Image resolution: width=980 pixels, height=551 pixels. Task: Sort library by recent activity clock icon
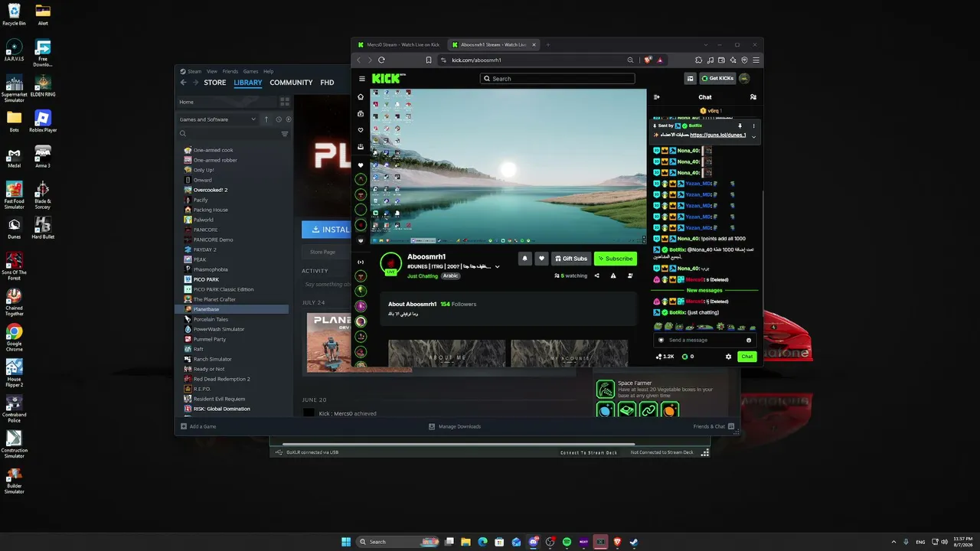tap(278, 119)
